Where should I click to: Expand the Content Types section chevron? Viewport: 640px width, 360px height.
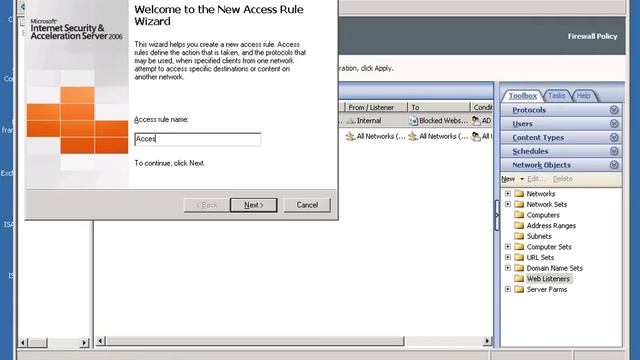614,138
